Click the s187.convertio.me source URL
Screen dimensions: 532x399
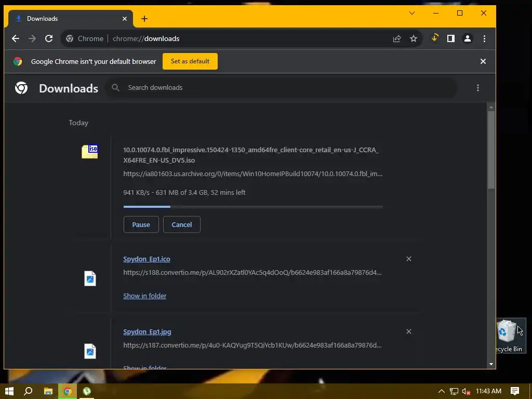252,345
